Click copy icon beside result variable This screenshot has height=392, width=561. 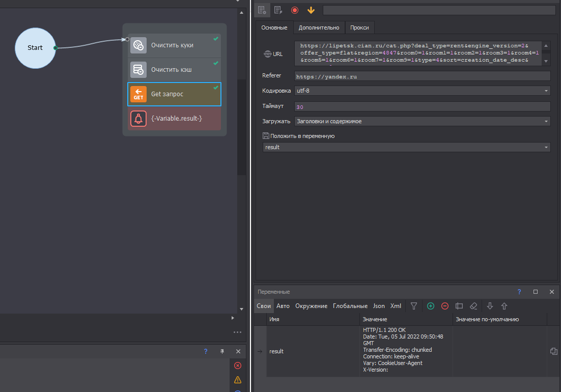(554, 351)
